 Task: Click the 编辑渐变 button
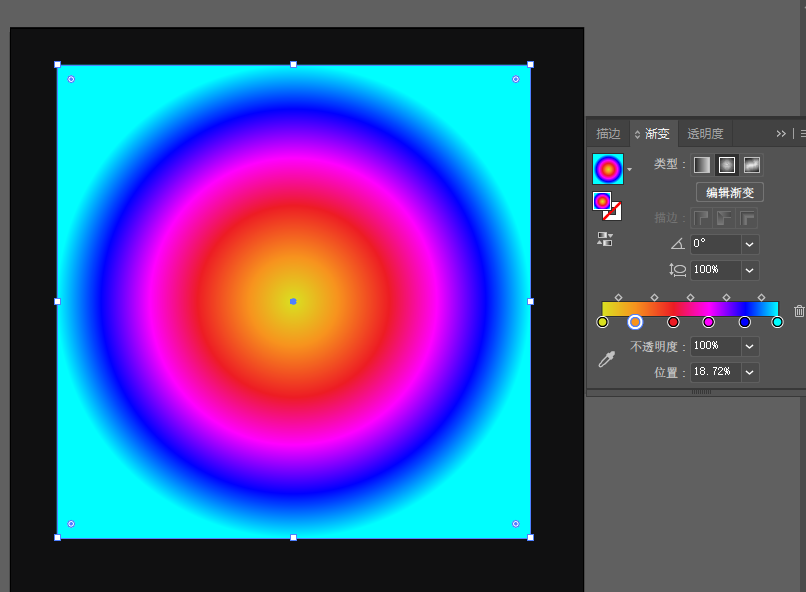(730, 193)
